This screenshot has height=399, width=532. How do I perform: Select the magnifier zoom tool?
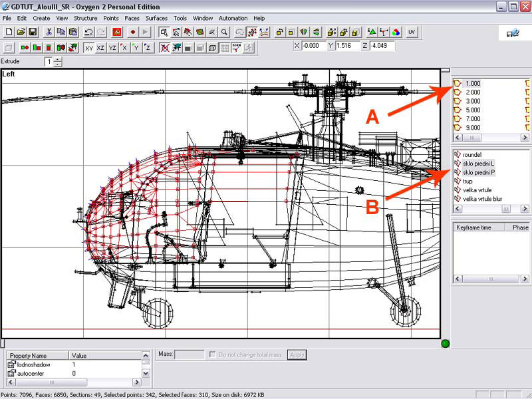(x=224, y=32)
